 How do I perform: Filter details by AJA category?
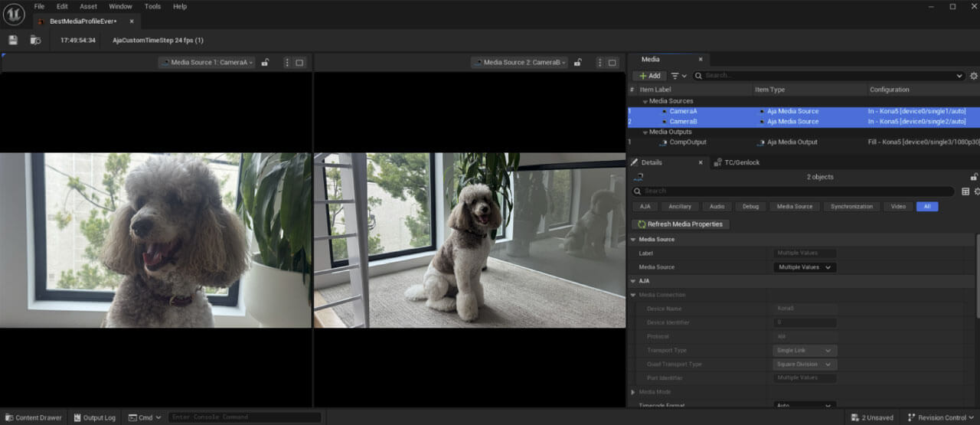(x=645, y=207)
